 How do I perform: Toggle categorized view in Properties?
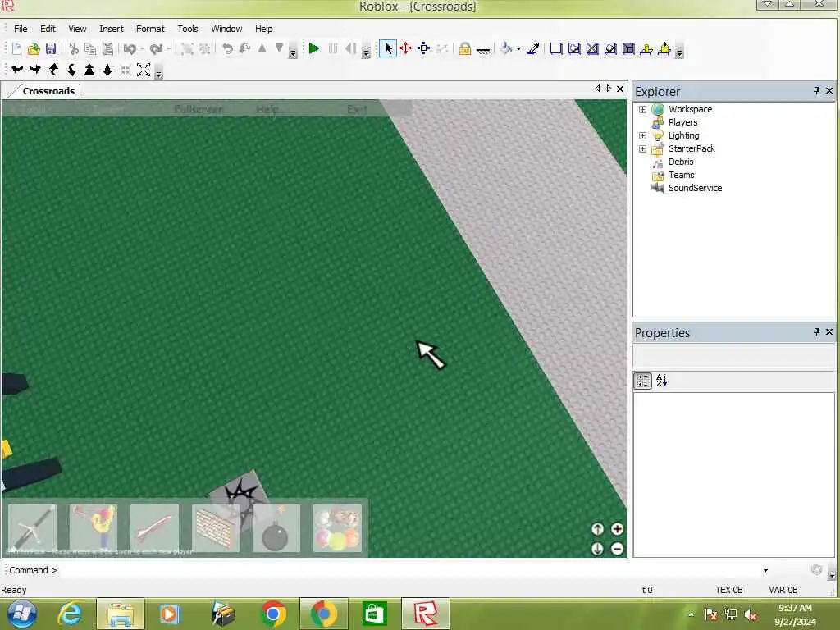[x=643, y=381]
